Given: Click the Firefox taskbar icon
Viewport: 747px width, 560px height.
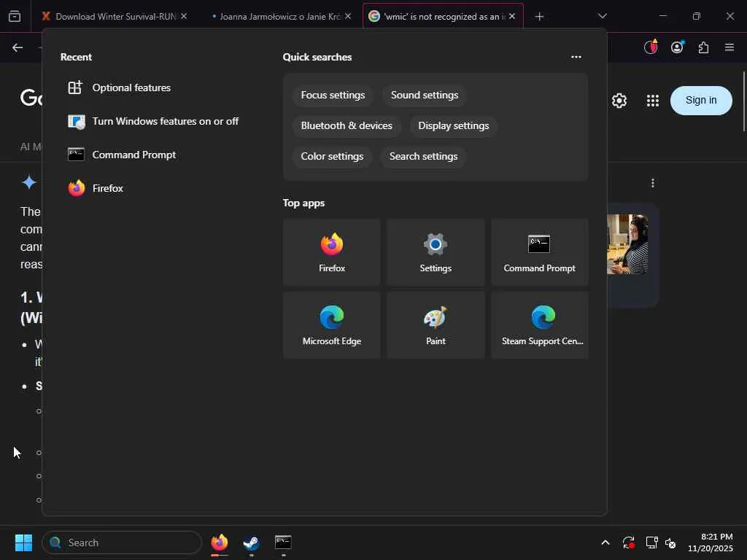Looking at the screenshot, I should point(219,542).
